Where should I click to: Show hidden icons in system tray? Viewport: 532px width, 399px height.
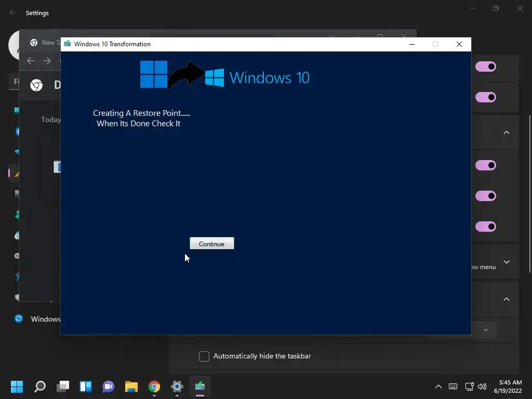pos(438,387)
